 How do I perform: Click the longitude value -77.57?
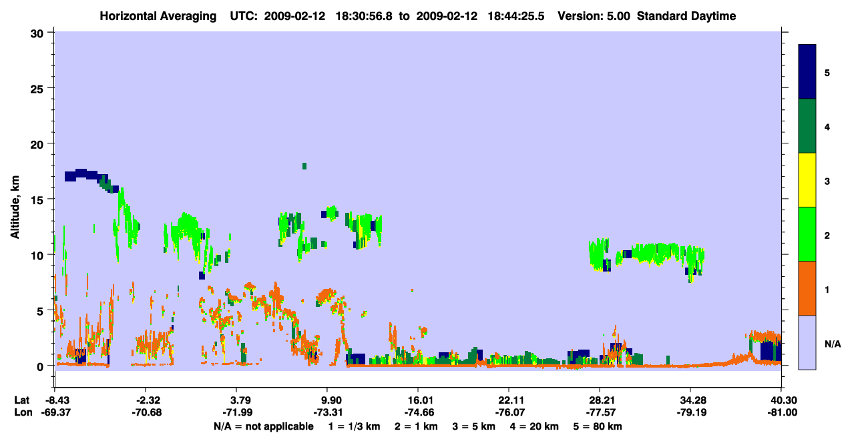click(x=600, y=412)
